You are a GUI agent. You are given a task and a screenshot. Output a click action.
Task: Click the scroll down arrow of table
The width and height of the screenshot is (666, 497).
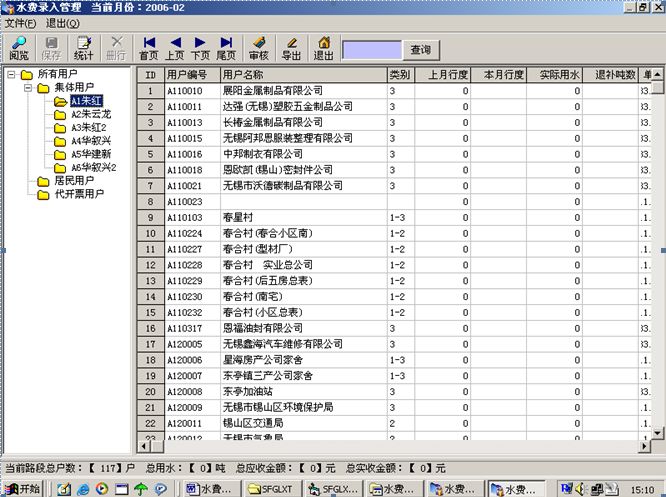658,434
